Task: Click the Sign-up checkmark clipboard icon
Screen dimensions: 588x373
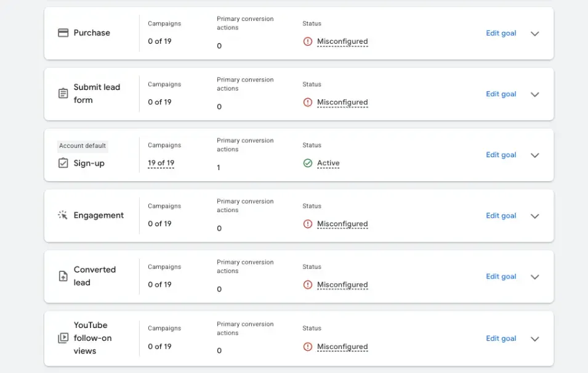Action: pos(63,163)
